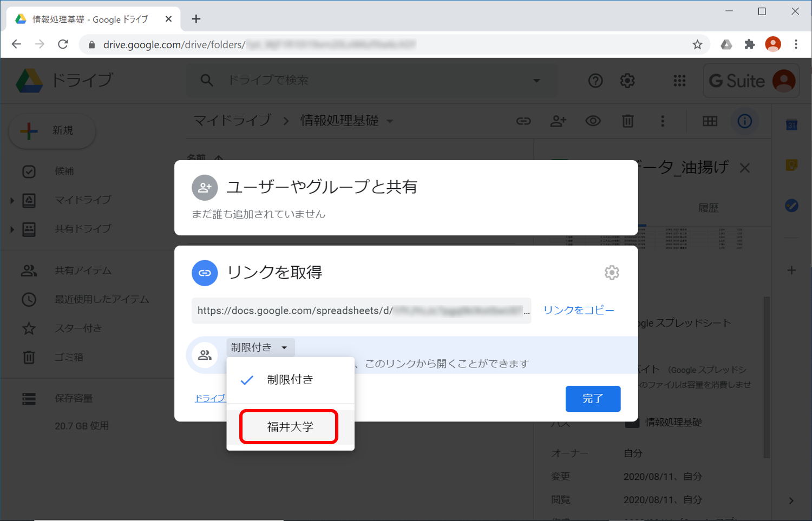Click マイドライブ breadcrumb

click(232, 121)
